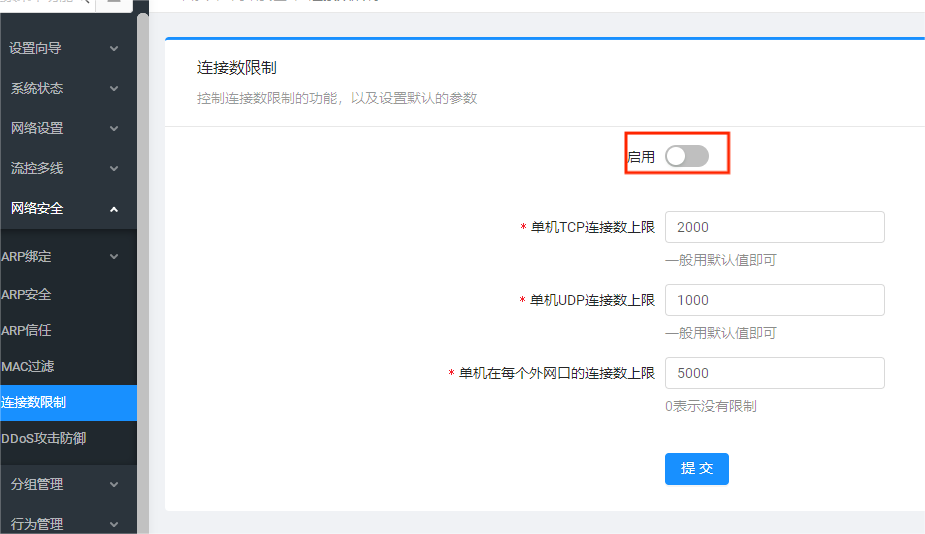Click the sidebar menu toggle button beside search
Viewport: 925px width, 534px height.
(114, 4)
